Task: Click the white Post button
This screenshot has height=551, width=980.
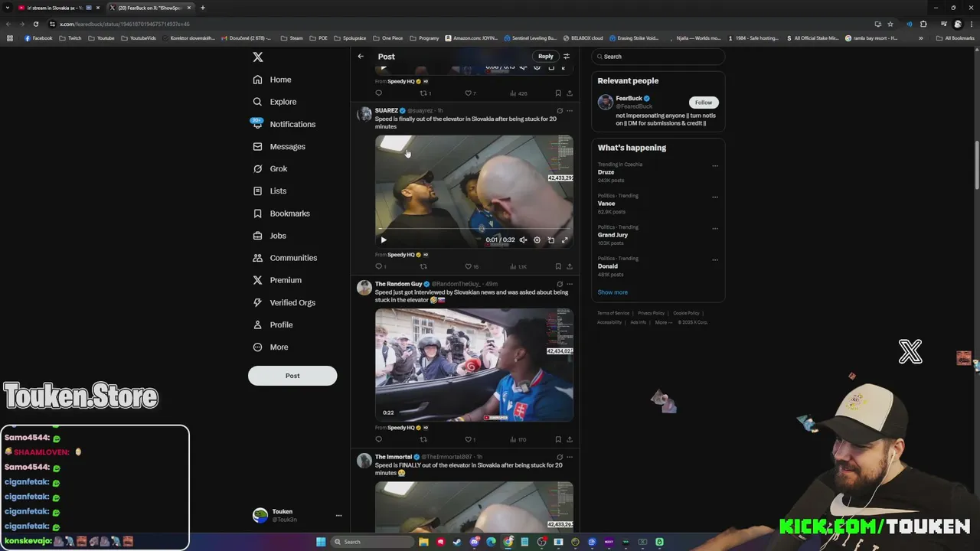Action: point(292,376)
